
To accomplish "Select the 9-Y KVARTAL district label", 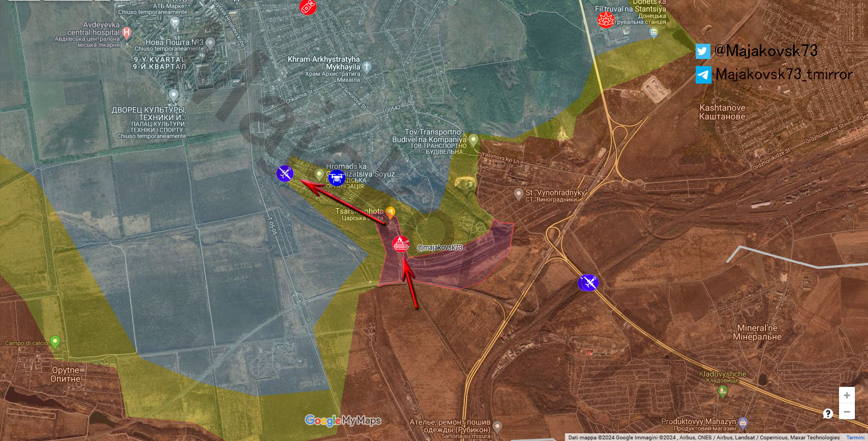I will (x=160, y=63).
